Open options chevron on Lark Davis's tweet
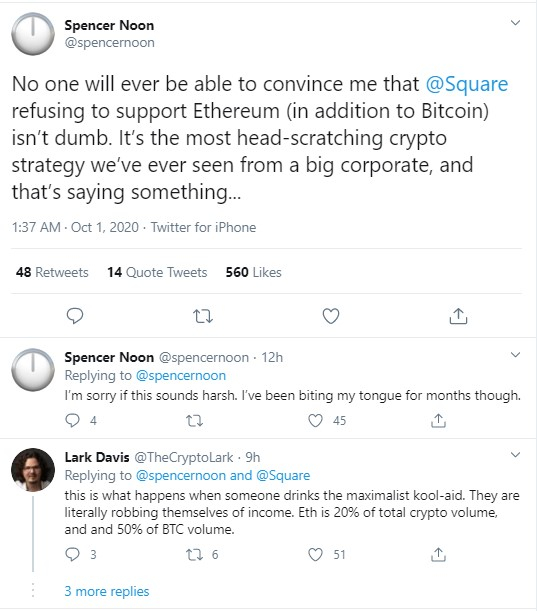 515,455
